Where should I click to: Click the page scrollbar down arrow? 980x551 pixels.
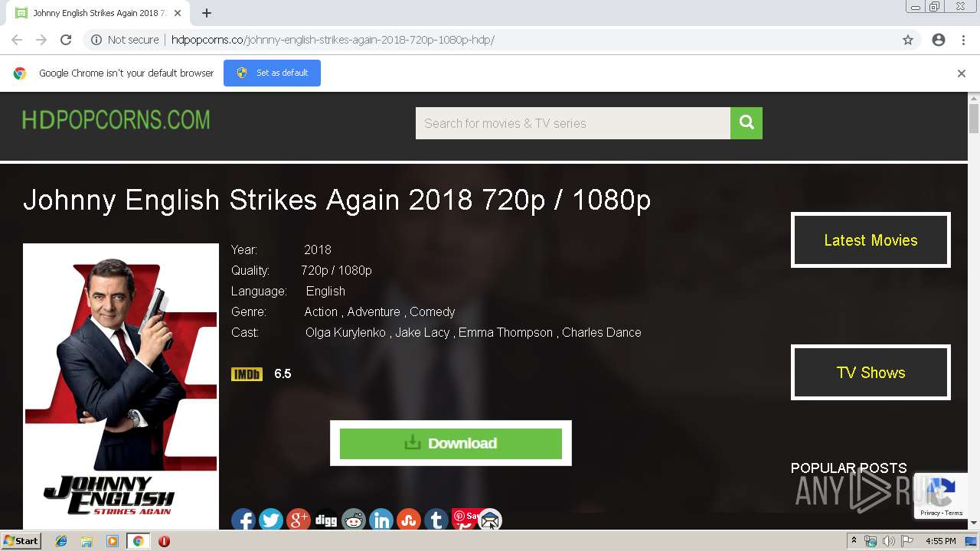(x=974, y=523)
